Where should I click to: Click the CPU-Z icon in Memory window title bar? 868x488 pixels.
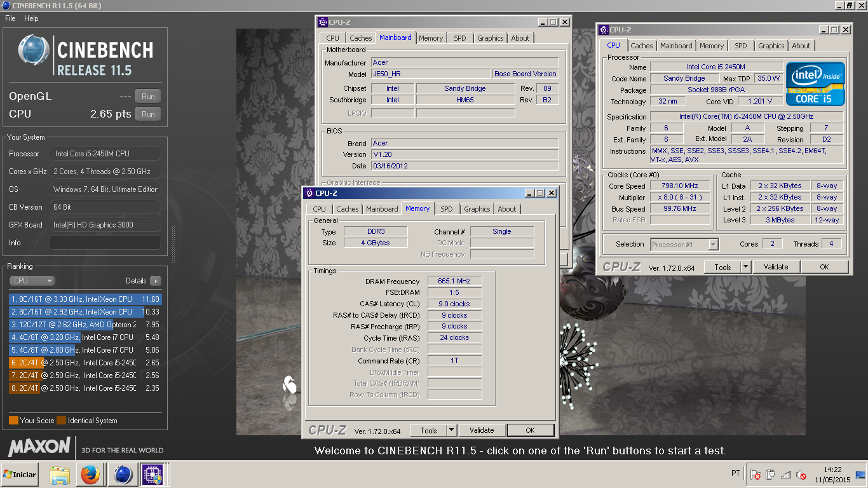click(x=309, y=193)
